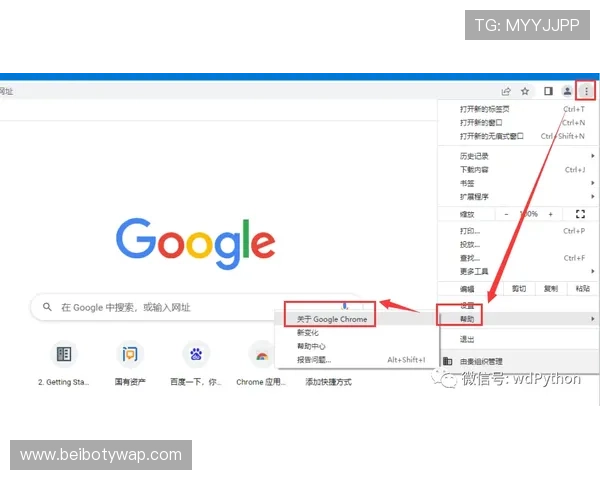Screen dimensions: 600x480
Task: Expand the 书签 submenu
Action: [x=518, y=183]
